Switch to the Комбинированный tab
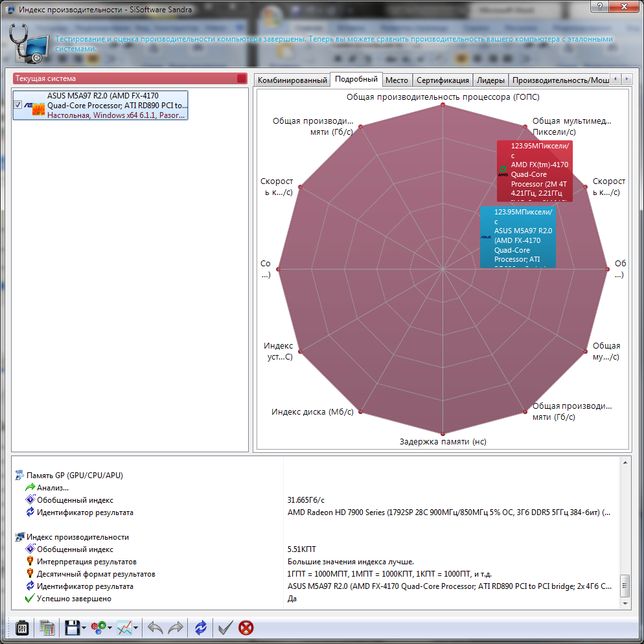644x644 pixels. tap(292, 80)
